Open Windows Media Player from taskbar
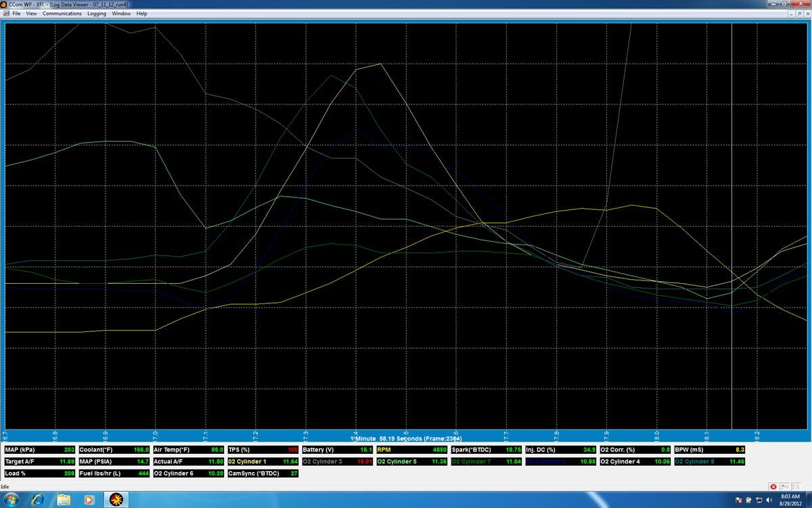Image resolution: width=812 pixels, height=508 pixels. (x=89, y=499)
